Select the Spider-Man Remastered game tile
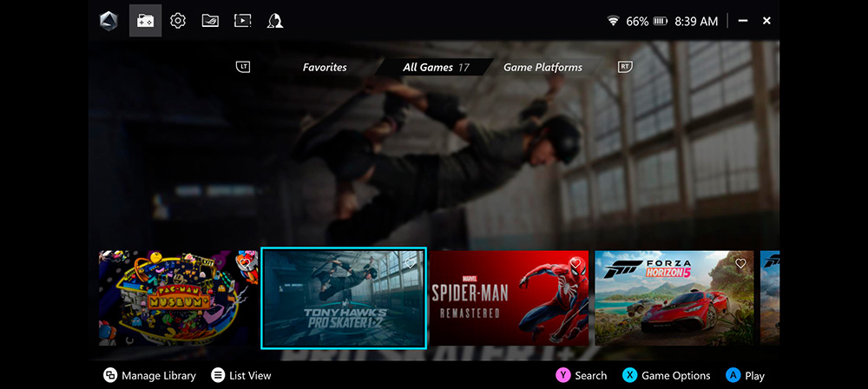 (510, 298)
